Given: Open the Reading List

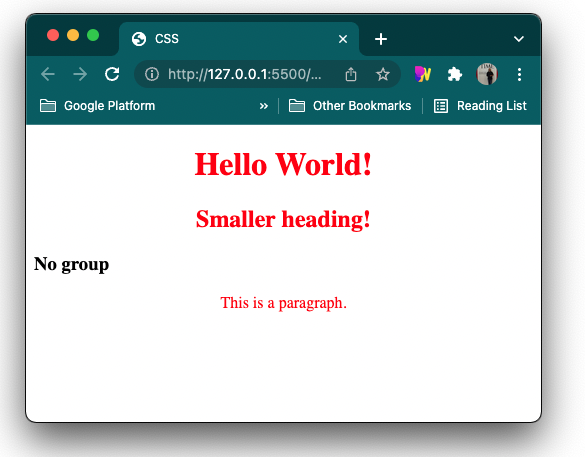Looking at the screenshot, I should (x=480, y=106).
